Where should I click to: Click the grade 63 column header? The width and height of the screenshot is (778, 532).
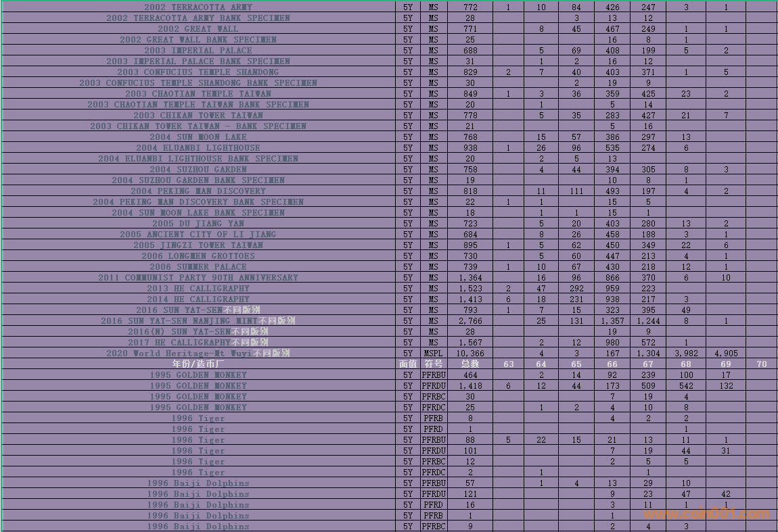[x=508, y=364]
